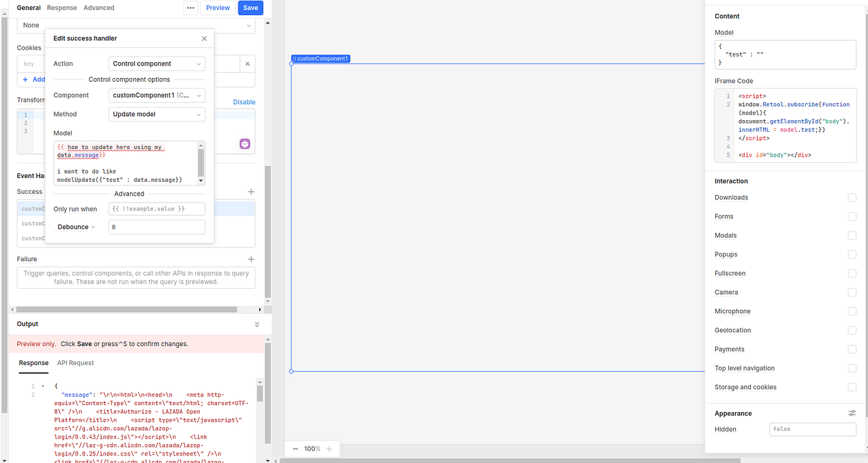Tick the Microphone checkbox

[x=852, y=311]
